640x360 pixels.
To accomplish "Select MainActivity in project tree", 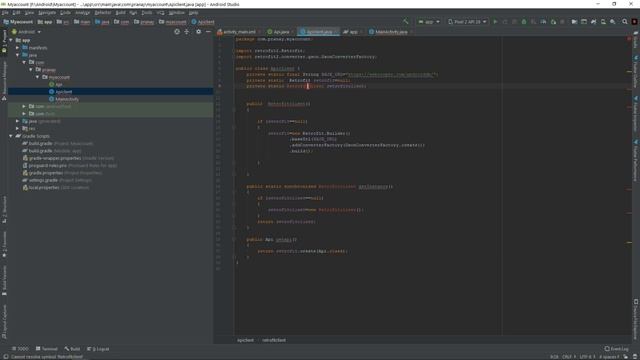I will coord(67,99).
